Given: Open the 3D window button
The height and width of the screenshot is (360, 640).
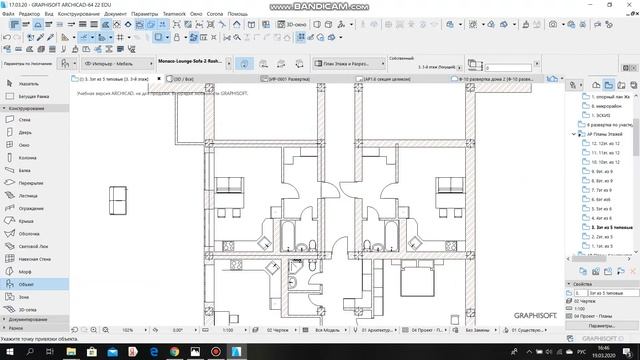Looking at the screenshot, I should point(292,24).
